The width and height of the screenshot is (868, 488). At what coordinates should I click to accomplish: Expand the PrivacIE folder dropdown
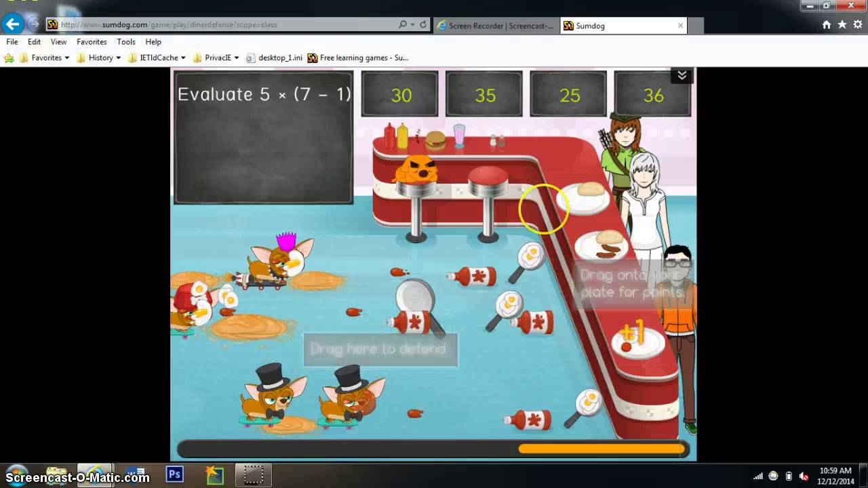216,58
